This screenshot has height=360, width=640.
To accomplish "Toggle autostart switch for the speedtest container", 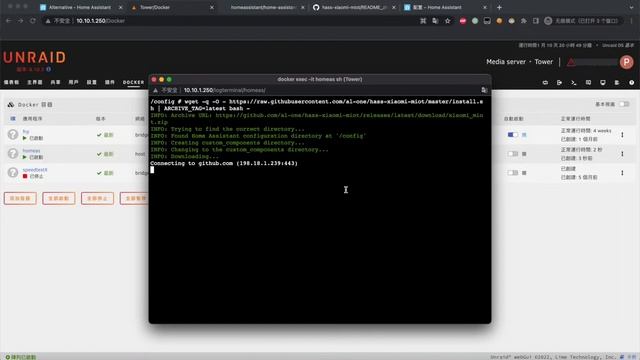I will [x=513, y=173].
